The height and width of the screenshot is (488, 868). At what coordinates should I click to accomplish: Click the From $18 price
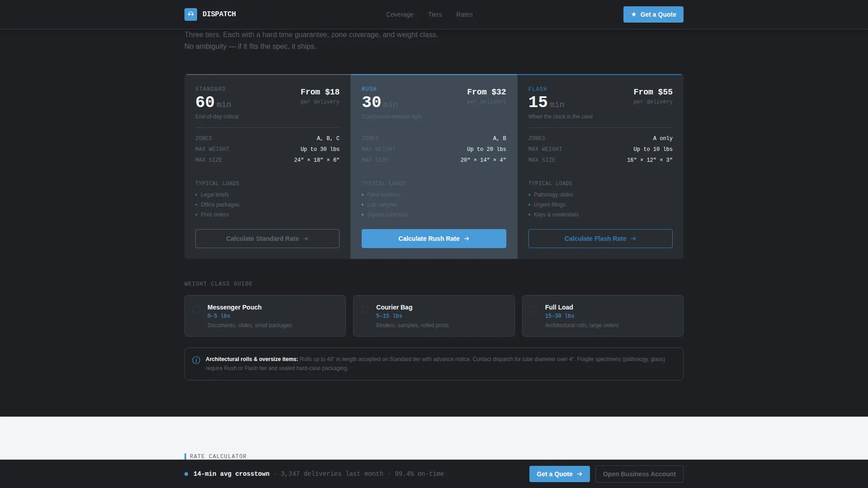(320, 92)
